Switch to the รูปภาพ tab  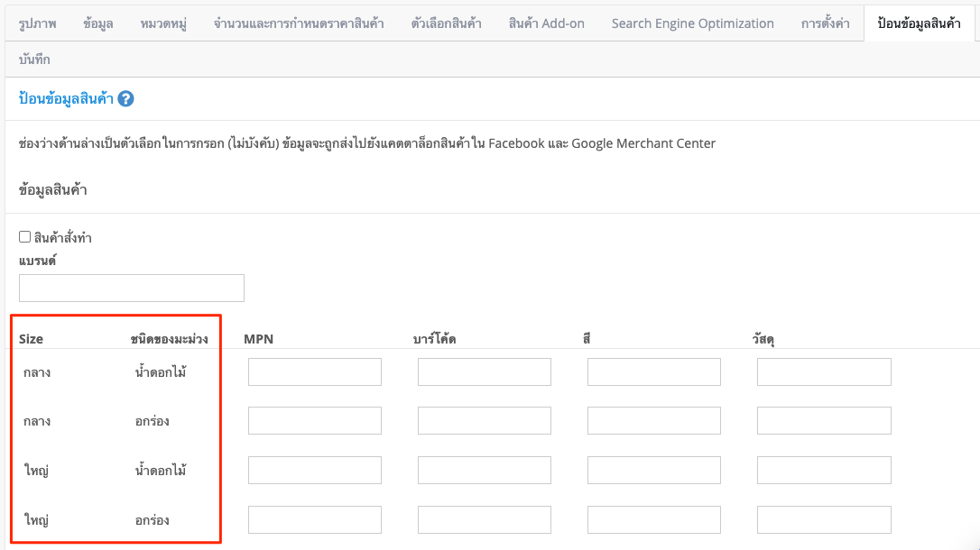pos(38,23)
